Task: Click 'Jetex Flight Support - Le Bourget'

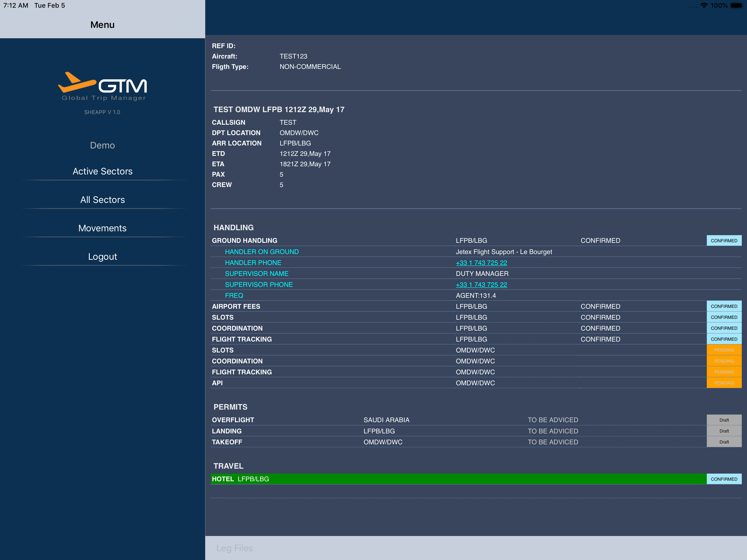Action: coord(504,252)
